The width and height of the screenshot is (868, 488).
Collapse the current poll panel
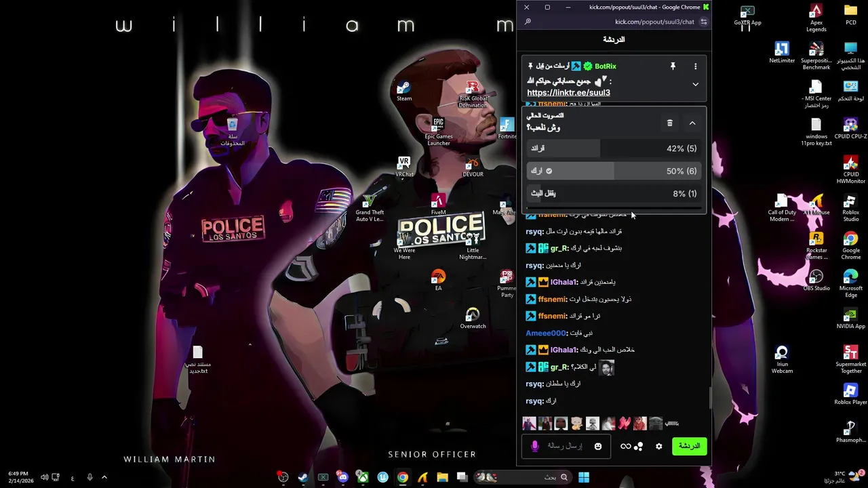(x=692, y=123)
